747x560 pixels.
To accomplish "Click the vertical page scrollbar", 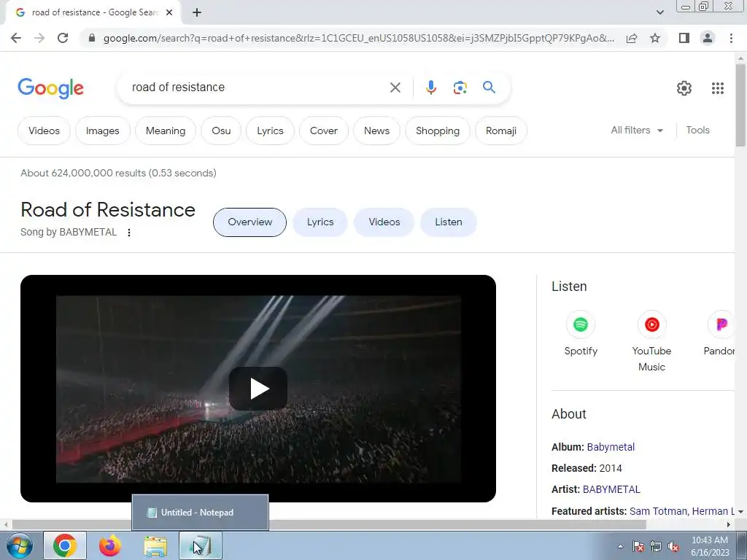I will [x=740, y=105].
